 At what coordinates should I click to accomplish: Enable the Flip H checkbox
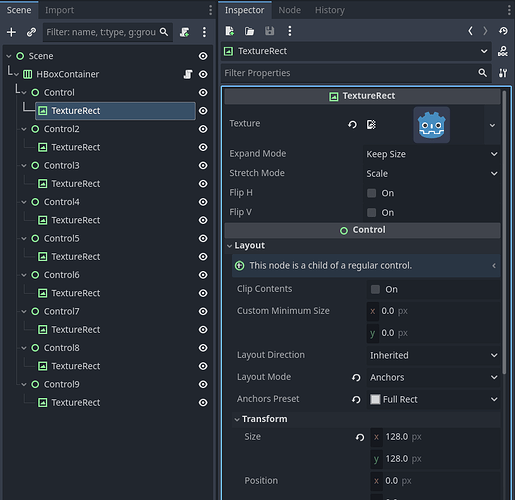[371, 193]
